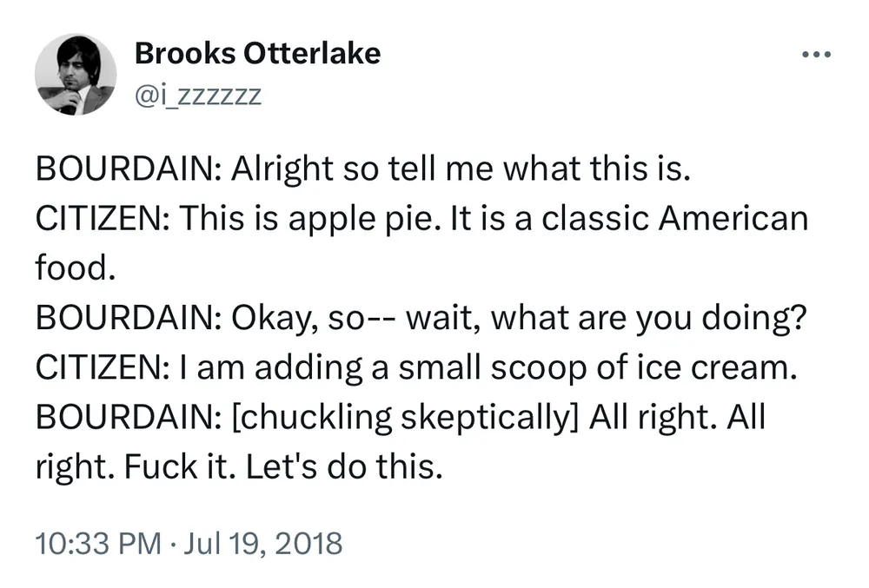Click the "BOURDAIN:" label before "Okay, so--"
Viewport: 869px width, 588px height.
tap(127, 317)
